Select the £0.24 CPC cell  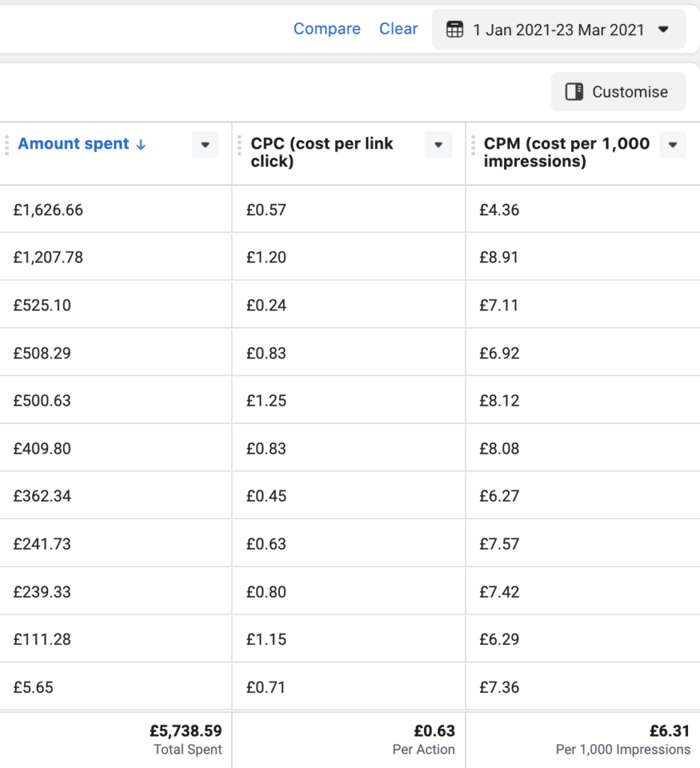tap(266, 305)
